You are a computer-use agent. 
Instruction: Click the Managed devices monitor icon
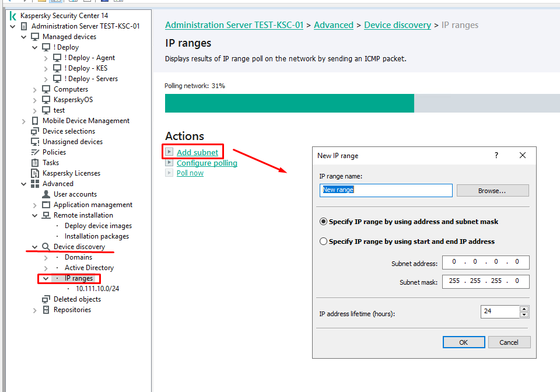point(35,37)
